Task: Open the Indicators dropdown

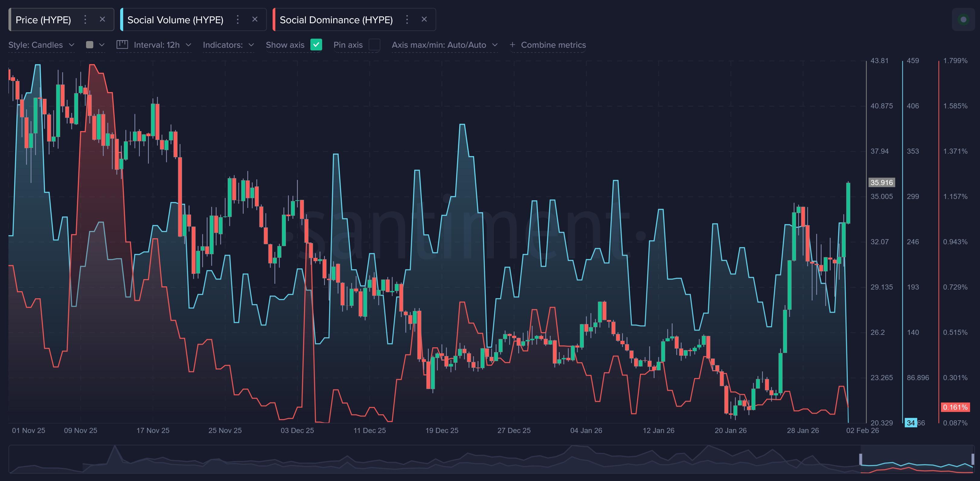Action: click(228, 44)
